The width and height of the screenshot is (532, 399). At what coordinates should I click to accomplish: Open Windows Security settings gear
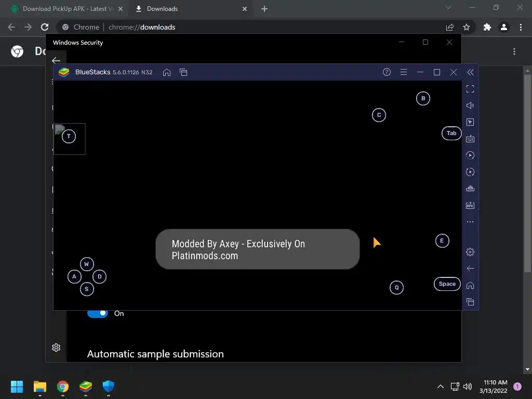point(56,348)
